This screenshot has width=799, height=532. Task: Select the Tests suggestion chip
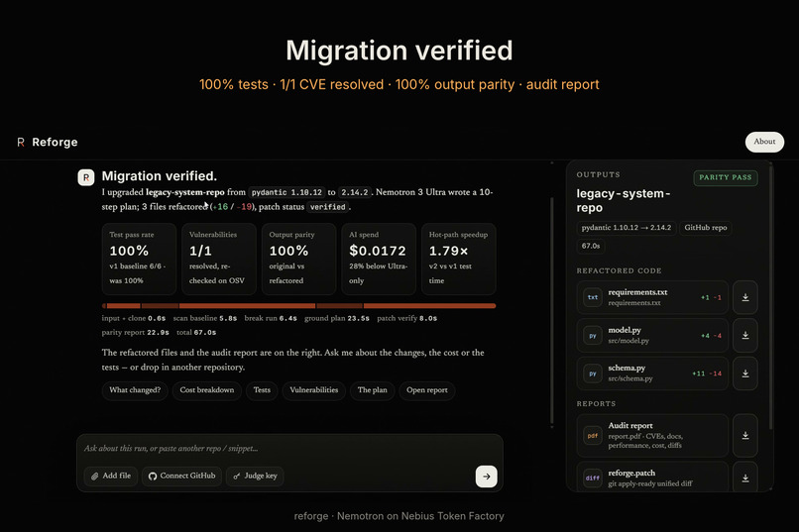pyautogui.click(x=262, y=390)
